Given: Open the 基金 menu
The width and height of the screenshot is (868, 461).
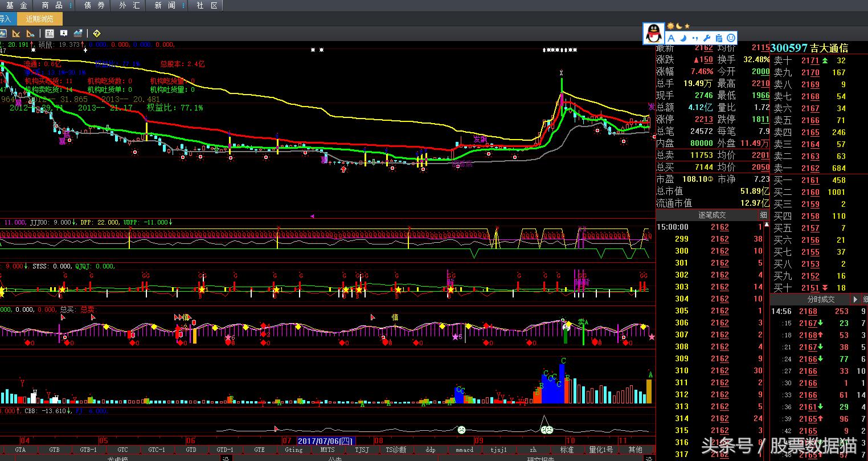Looking at the screenshot, I should click(17, 5).
